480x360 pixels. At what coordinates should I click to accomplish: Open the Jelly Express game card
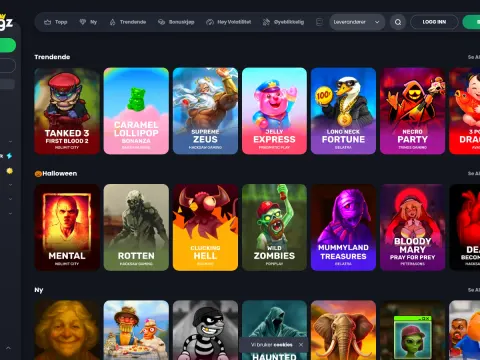(x=274, y=111)
